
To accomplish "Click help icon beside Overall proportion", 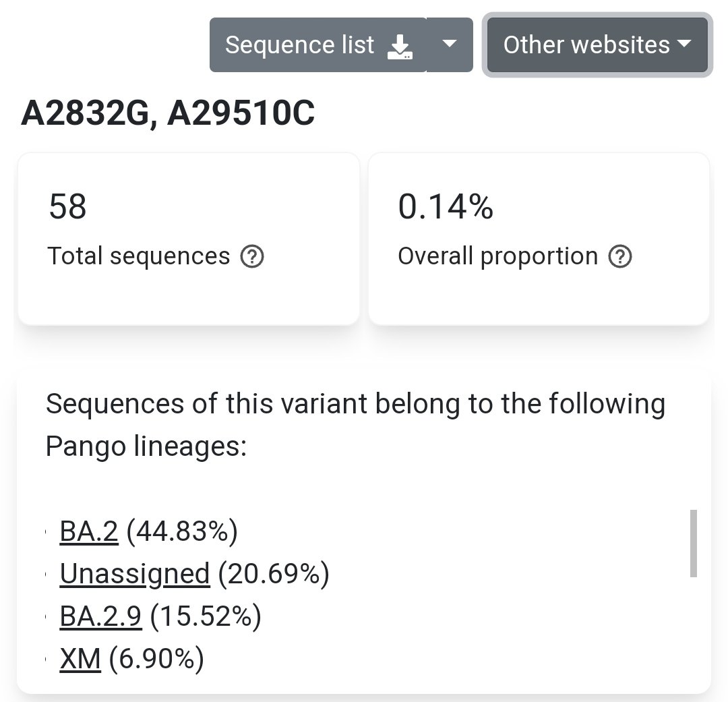I will [620, 256].
